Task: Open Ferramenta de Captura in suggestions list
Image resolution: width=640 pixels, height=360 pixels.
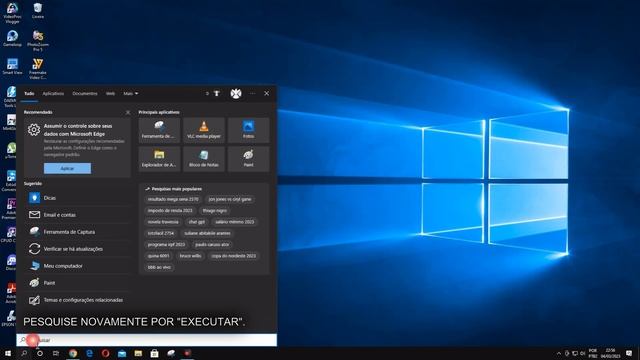Action: coord(78,232)
